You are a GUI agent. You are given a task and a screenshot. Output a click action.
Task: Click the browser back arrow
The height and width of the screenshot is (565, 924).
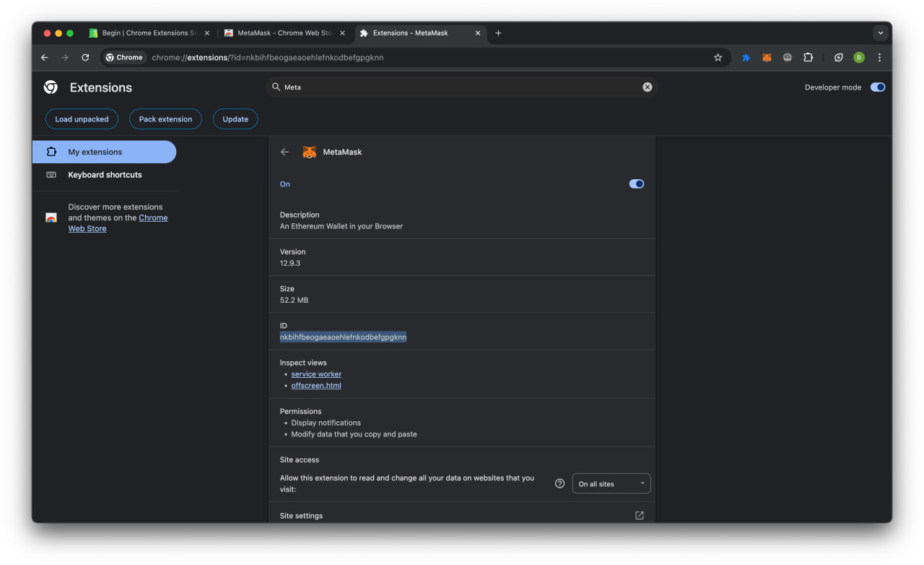tap(45, 58)
